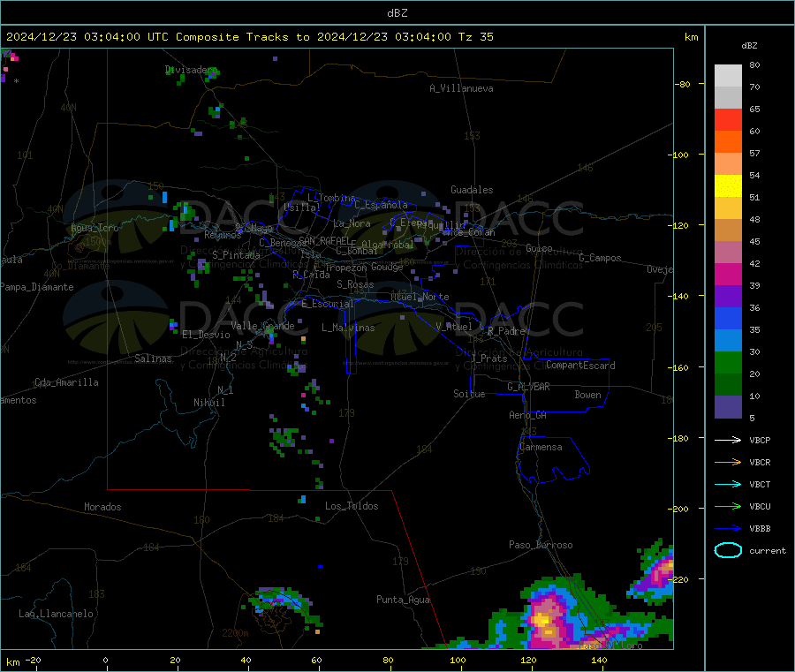Image resolution: width=795 pixels, height=672 pixels.
Task: Click the 'G_Campos' map label
Action: coord(601,258)
